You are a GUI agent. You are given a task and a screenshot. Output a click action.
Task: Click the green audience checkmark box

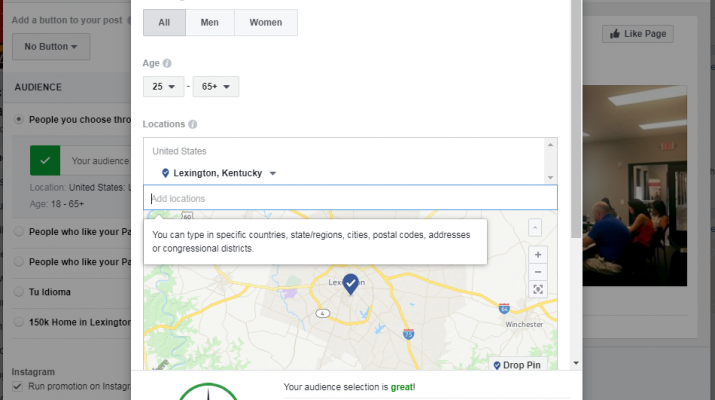point(45,161)
